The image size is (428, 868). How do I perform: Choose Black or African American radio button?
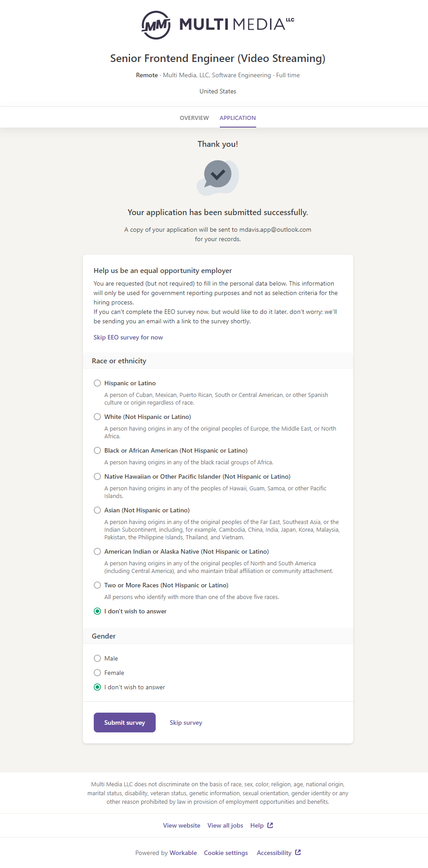click(97, 450)
